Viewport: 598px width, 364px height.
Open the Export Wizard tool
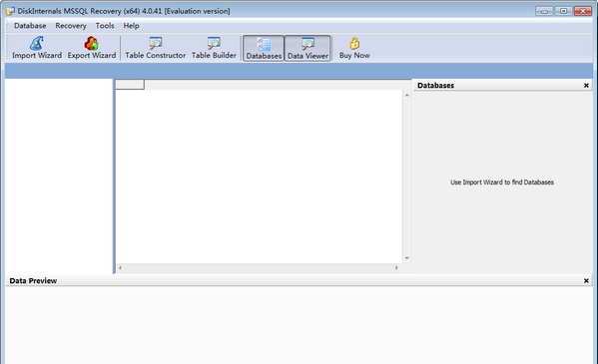pos(92,48)
